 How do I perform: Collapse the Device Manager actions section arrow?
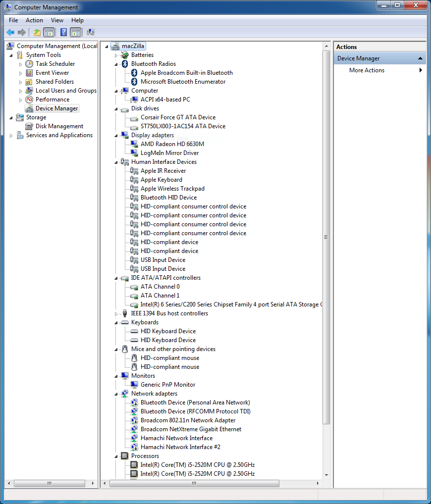coord(420,58)
